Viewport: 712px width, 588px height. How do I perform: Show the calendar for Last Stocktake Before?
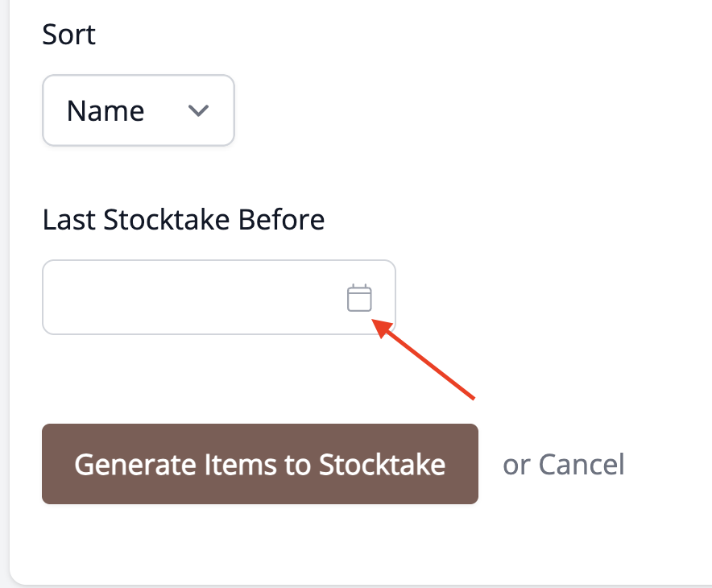pyautogui.click(x=359, y=298)
